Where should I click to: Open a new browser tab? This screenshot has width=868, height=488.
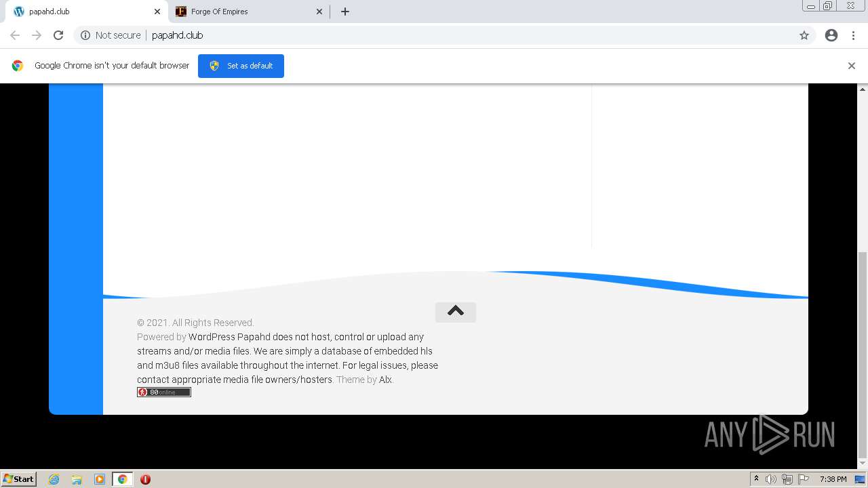click(x=344, y=12)
